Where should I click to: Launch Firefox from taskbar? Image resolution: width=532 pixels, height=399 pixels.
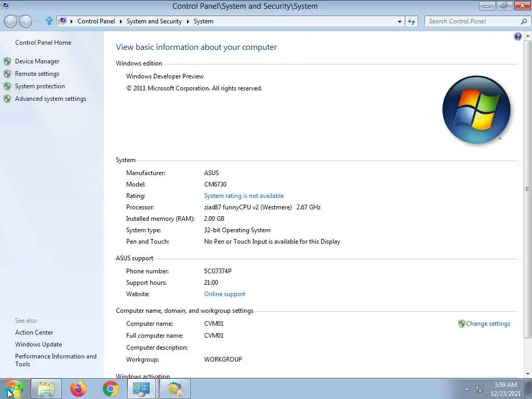point(78,389)
